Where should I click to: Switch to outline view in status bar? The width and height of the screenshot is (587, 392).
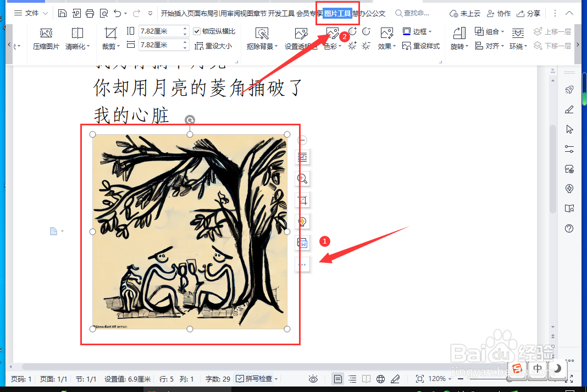click(352, 379)
